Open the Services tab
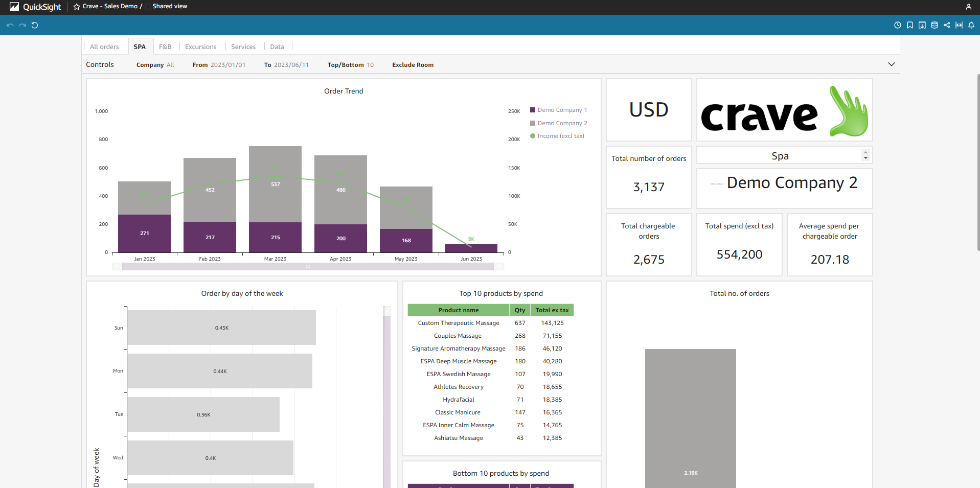The width and height of the screenshot is (980, 488). tap(243, 47)
